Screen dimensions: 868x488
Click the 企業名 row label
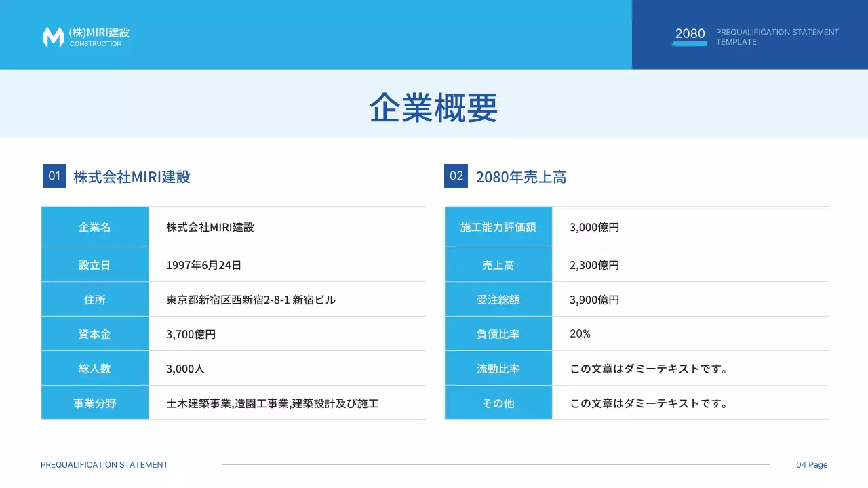(x=94, y=227)
